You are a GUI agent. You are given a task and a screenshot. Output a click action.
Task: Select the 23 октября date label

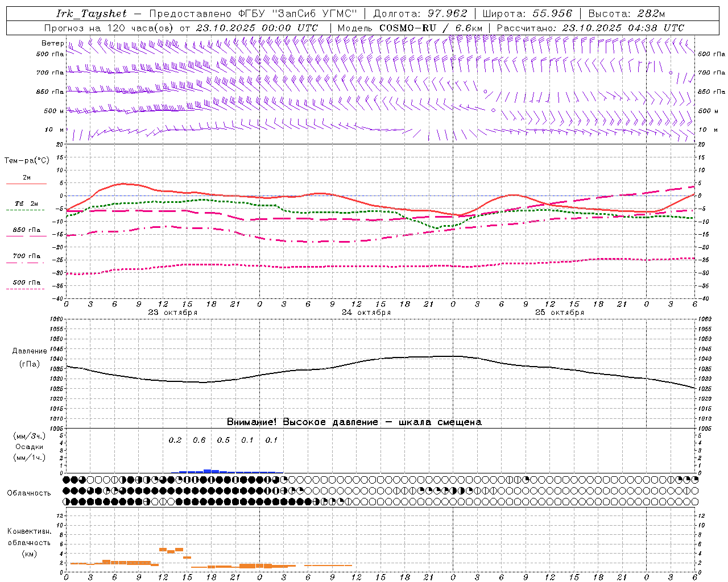(173, 313)
